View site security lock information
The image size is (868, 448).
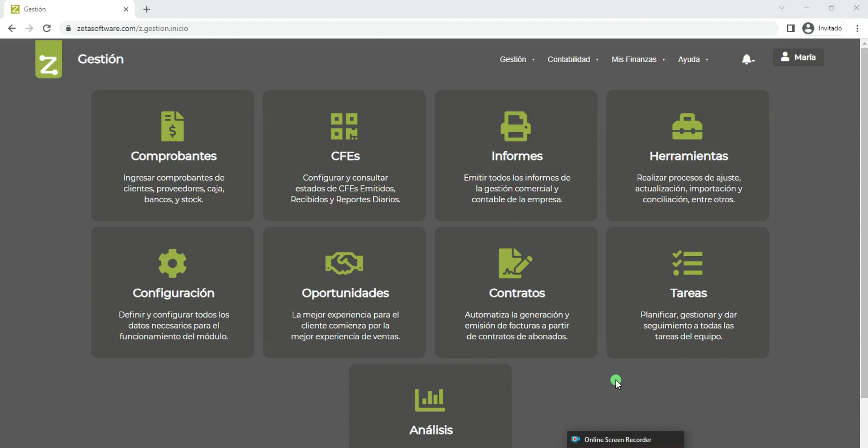pos(68,28)
